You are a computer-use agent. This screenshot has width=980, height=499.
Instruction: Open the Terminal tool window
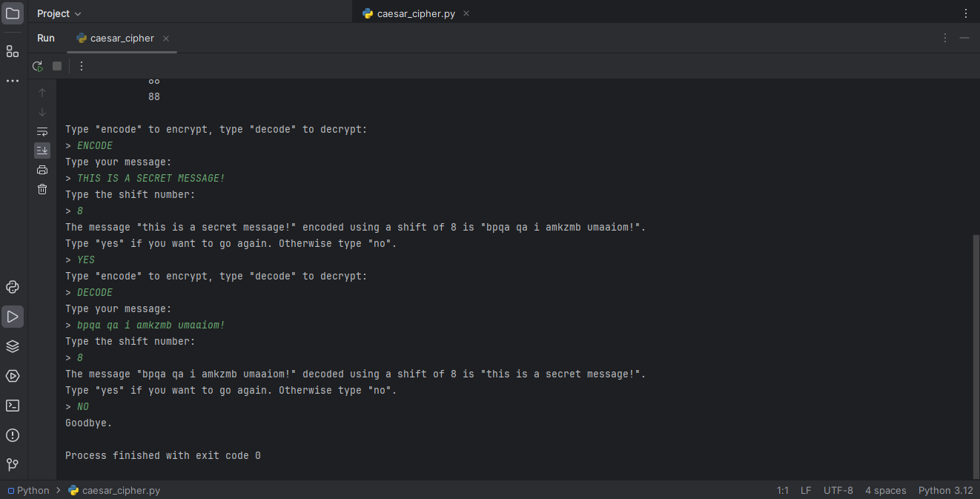click(13, 406)
